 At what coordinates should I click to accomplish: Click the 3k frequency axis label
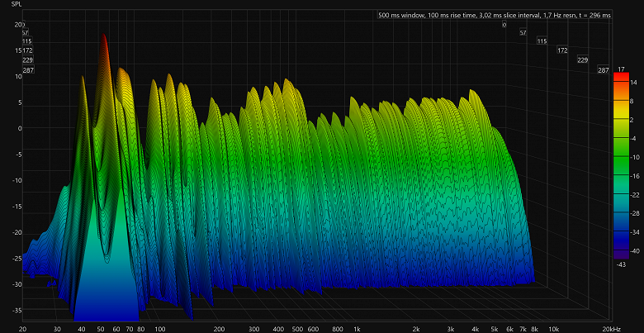coord(451,329)
